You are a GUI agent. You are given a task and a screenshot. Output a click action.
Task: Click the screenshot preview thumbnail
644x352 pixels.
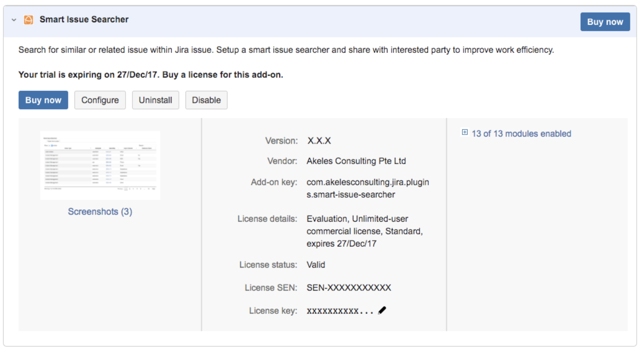coord(100,165)
